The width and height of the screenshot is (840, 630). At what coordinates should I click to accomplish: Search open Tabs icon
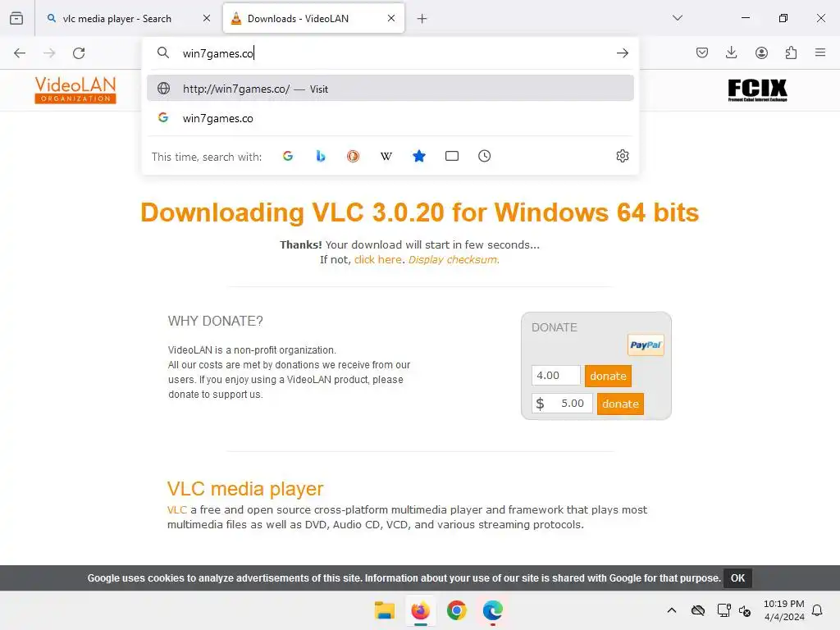coord(452,156)
